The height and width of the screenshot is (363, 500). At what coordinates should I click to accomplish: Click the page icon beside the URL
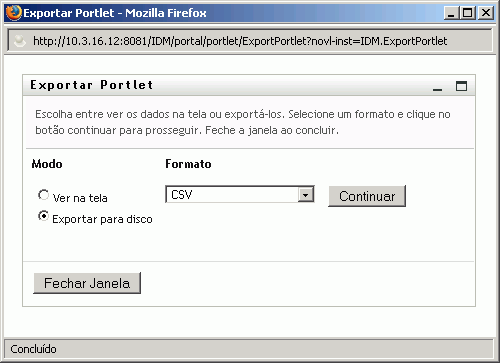[x=20, y=41]
